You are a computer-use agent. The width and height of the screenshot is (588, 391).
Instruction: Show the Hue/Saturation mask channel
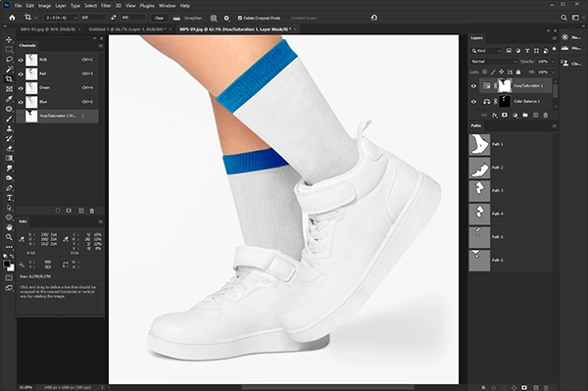pyautogui.click(x=21, y=116)
